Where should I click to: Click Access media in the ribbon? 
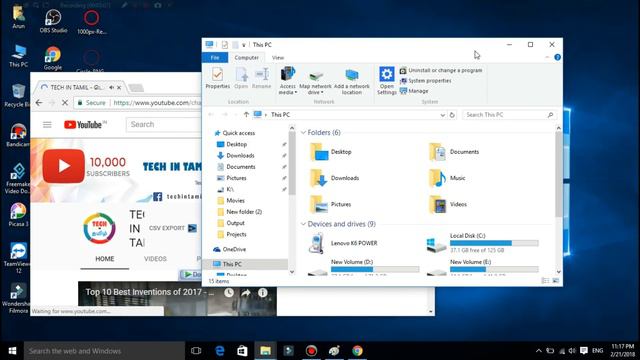pyautogui.click(x=287, y=80)
